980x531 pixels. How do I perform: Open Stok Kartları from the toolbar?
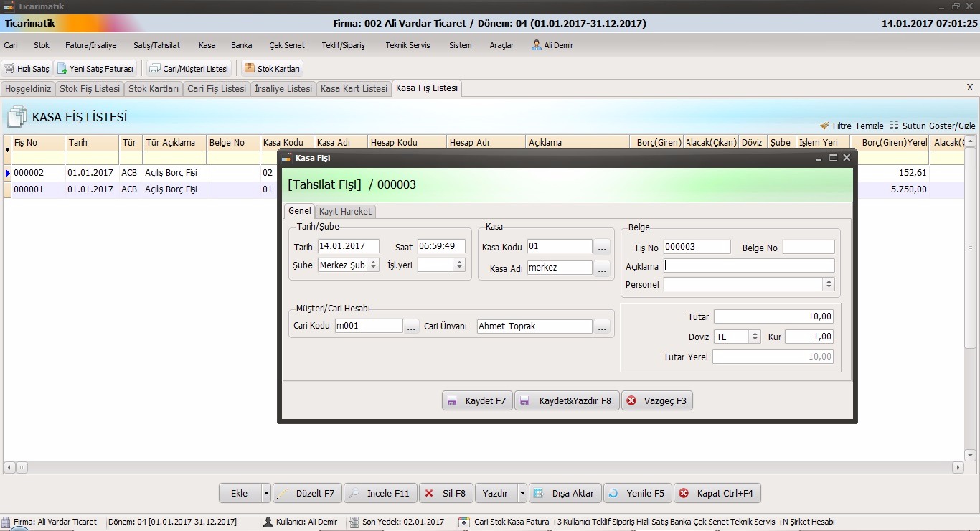pyautogui.click(x=272, y=69)
